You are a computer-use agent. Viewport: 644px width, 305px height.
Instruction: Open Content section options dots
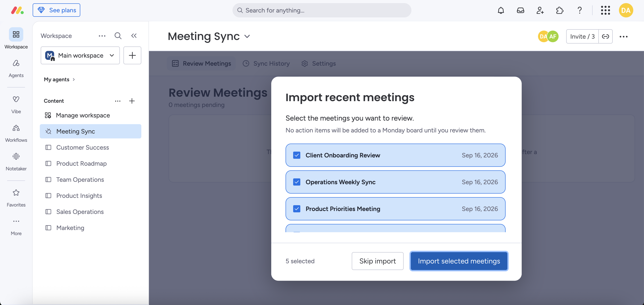[118, 101]
